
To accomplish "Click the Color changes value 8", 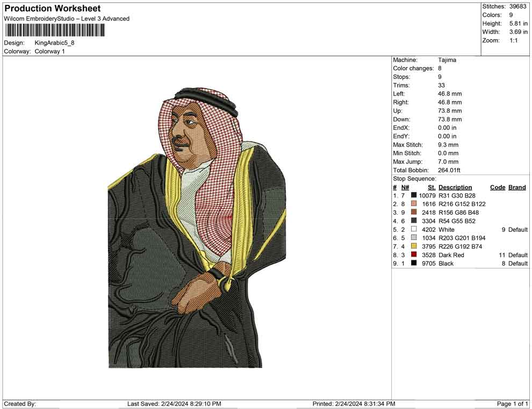I will [440, 69].
